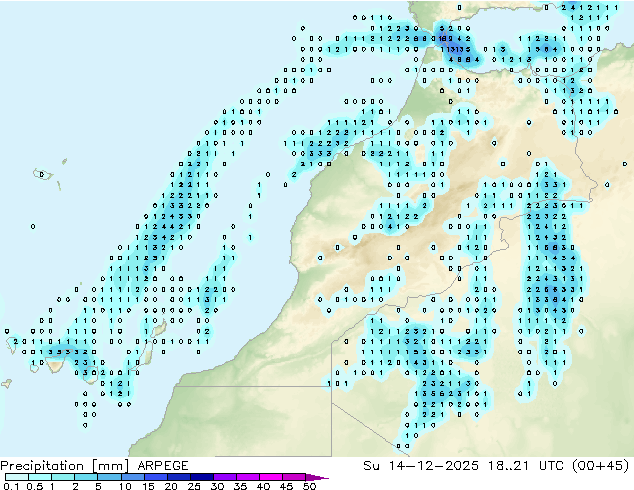The width and height of the screenshot is (634, 490).
Task: Click the legend label "30"
Action: pyautogui.click(x=217, y=486)
